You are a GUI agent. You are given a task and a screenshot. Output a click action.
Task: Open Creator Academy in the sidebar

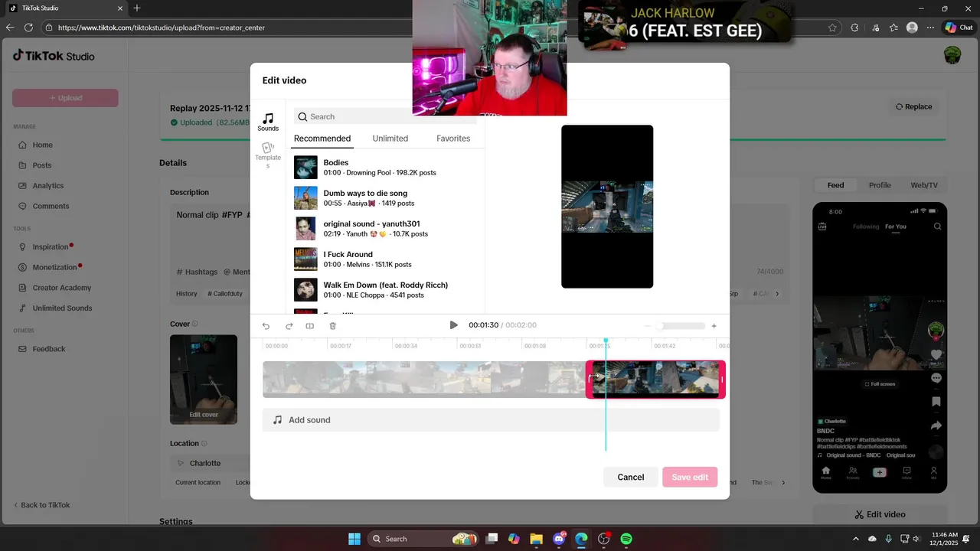click(x=61, y=288)
